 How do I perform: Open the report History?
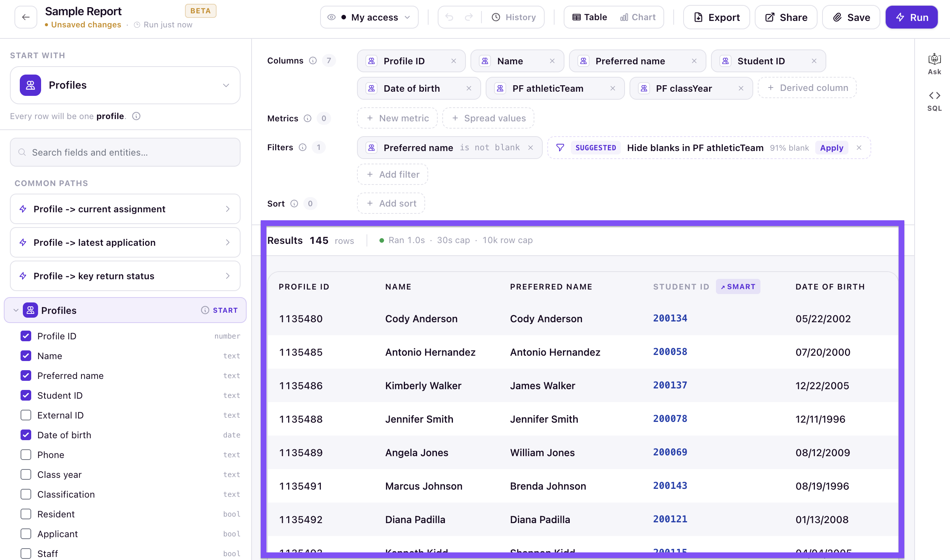tap(514, 17)
